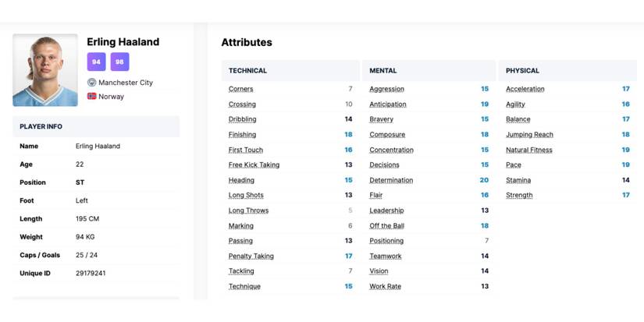Select the Mental column header
Screen dimensions: 644x322
click(383, 71)
